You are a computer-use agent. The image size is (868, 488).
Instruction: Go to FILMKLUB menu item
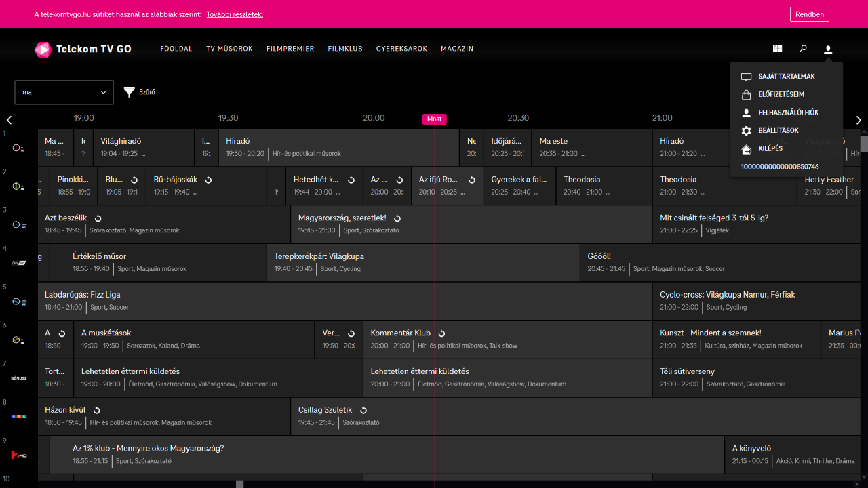click(345, 49)
